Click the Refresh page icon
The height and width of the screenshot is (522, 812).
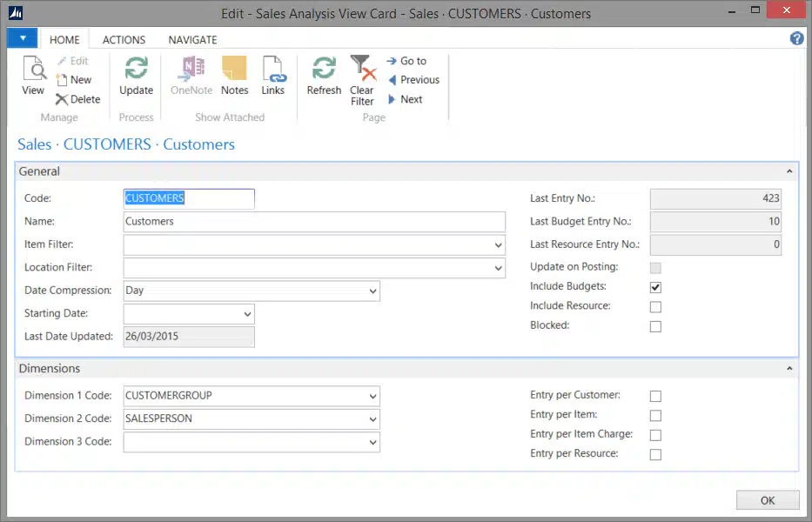pyautogui.click(x=324, y=76)
